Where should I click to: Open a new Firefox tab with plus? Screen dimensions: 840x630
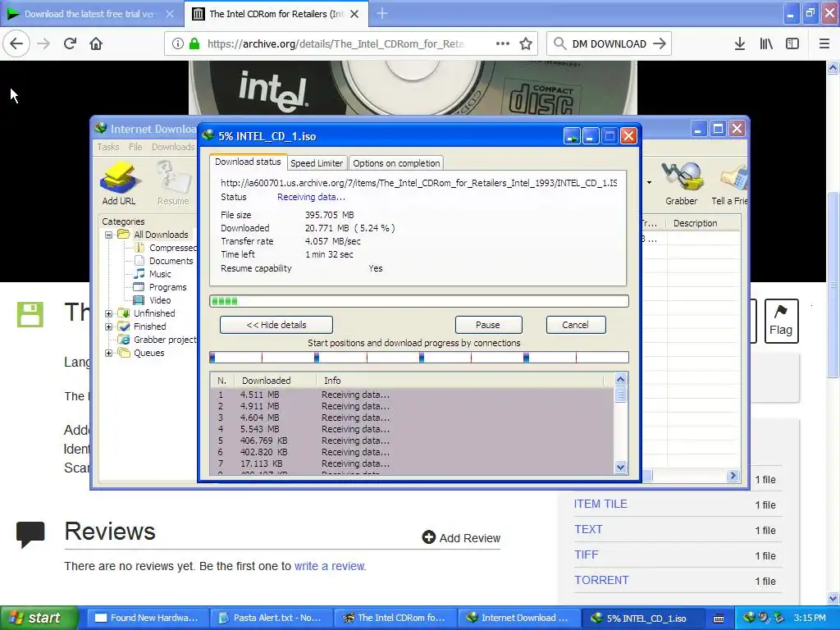[382, 14]
